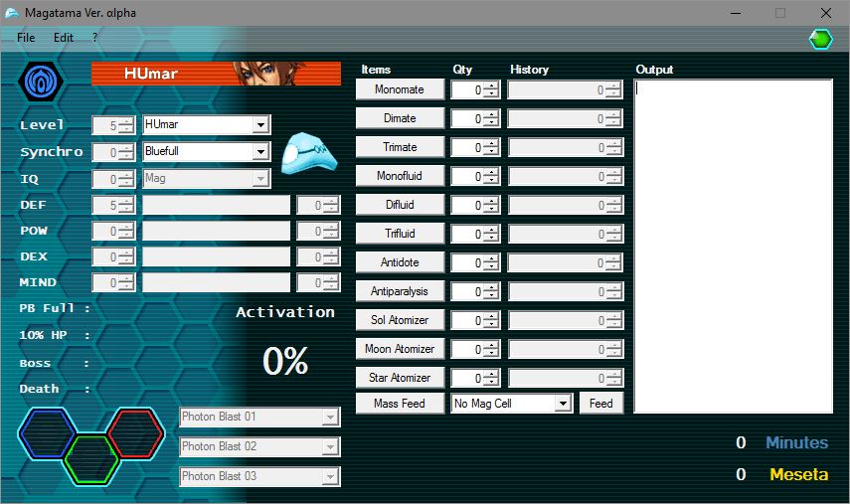Click the blue section ID emblem icon
Image resolution: width=850 pixels, height=504 pixels.
tap(41, 82)
